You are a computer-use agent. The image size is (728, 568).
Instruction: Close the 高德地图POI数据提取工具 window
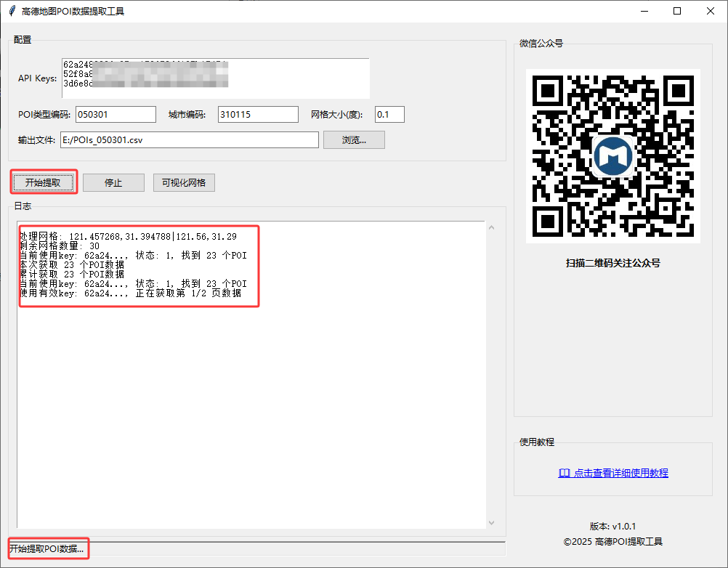click(x=711, y=11)
